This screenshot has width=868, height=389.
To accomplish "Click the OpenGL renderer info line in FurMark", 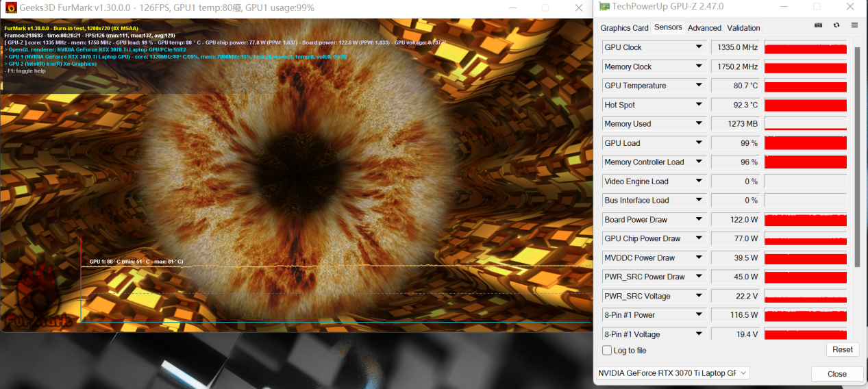I will pos(95,49).
